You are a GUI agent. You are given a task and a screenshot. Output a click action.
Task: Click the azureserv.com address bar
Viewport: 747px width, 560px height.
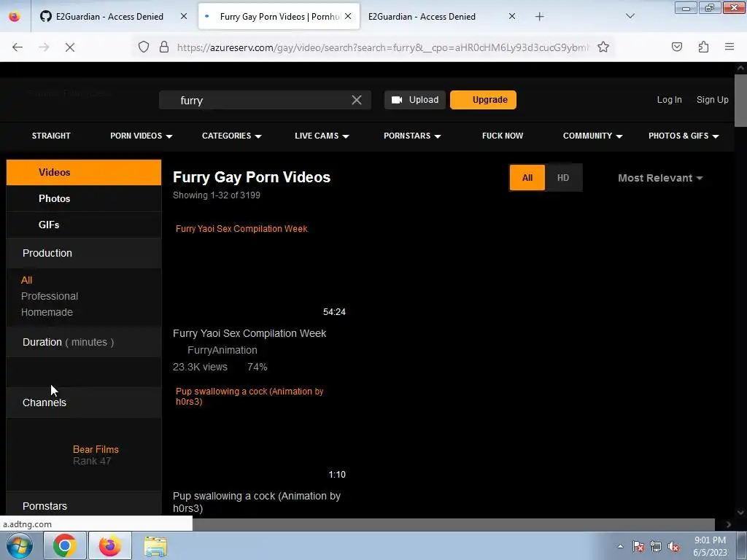click(x=382, y=47)
